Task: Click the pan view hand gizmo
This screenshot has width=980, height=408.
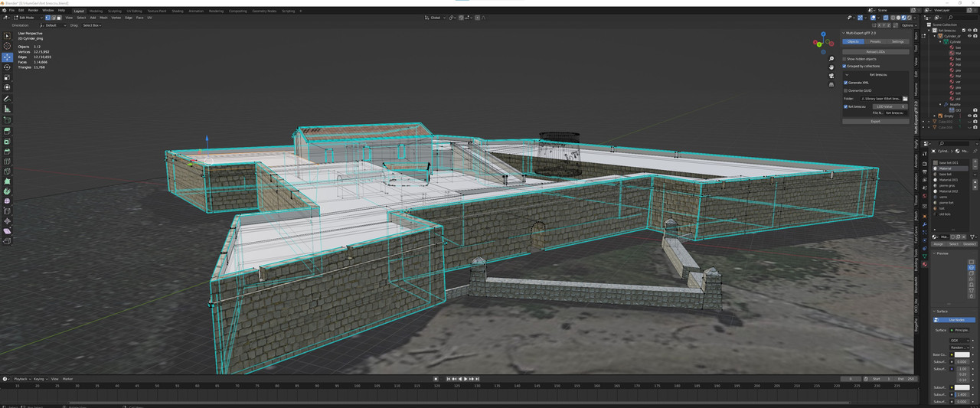Action: [x=831, y=67]
